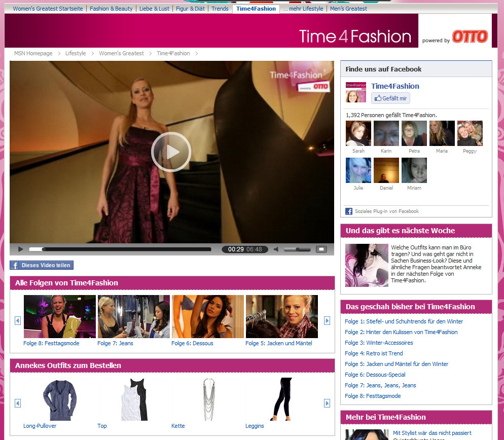Open 'Mit Stylist wär das nicht passiert' link
This screenshot has height=440, width=504.
pyautogui.click(x=433, y=433)
